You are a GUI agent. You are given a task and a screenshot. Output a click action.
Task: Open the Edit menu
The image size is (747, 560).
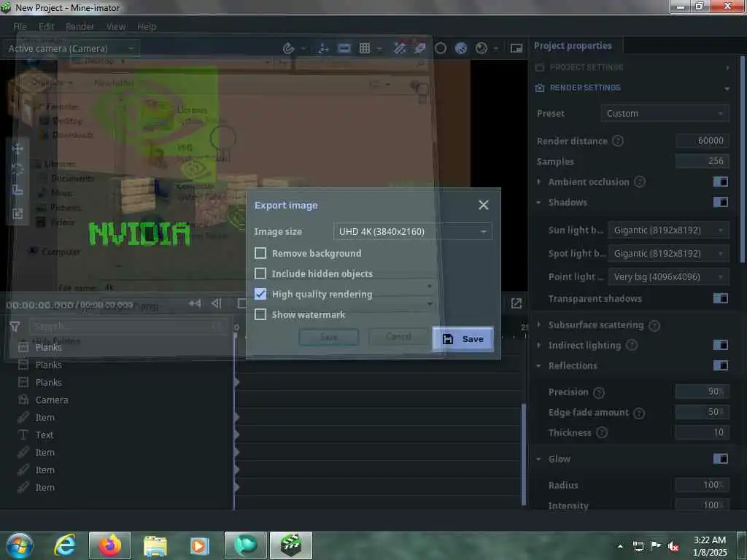46,26
